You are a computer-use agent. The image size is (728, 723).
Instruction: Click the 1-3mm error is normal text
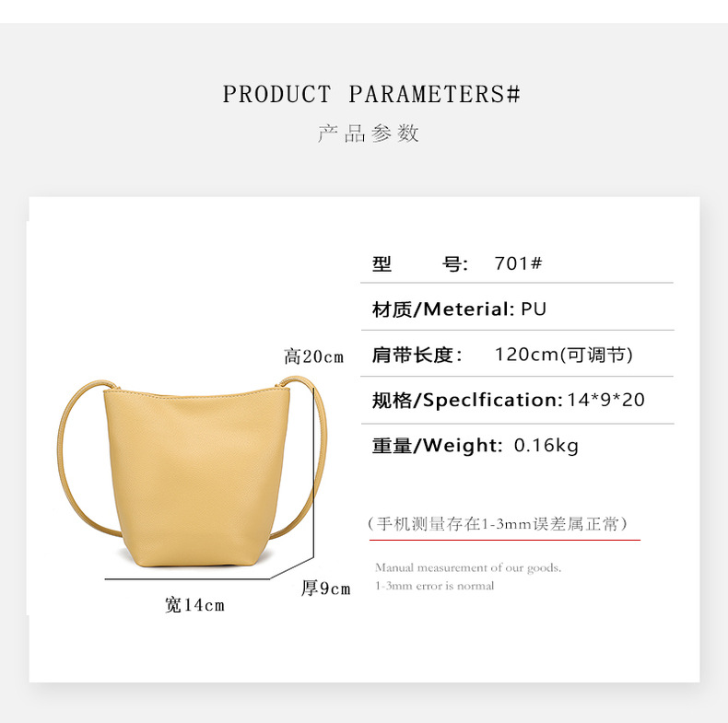[435, 586]
